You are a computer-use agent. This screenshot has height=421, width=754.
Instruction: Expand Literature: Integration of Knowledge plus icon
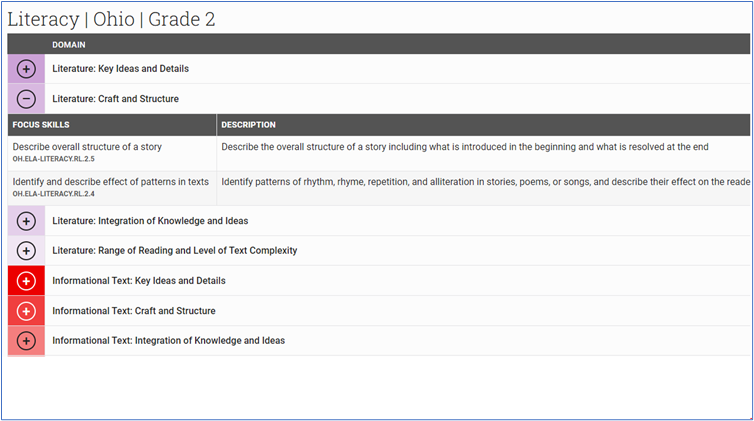(x=26, y=221)
